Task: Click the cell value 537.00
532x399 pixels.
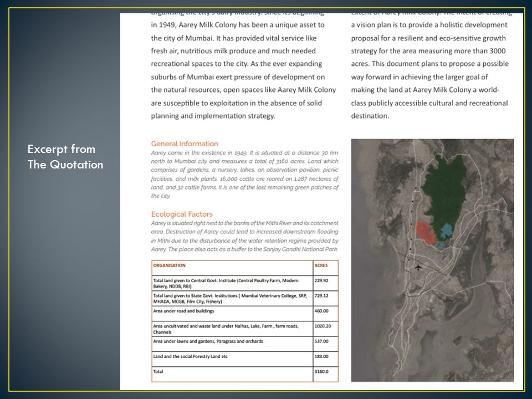Action: point(321,341)
